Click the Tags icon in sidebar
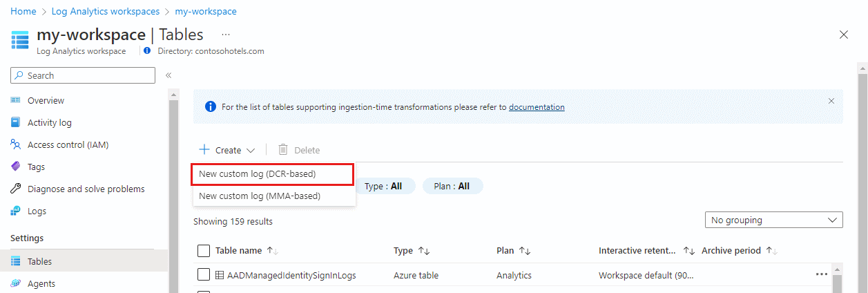This screenshot has height=293, width=868. pyautogui.click(x=16, y=167)
